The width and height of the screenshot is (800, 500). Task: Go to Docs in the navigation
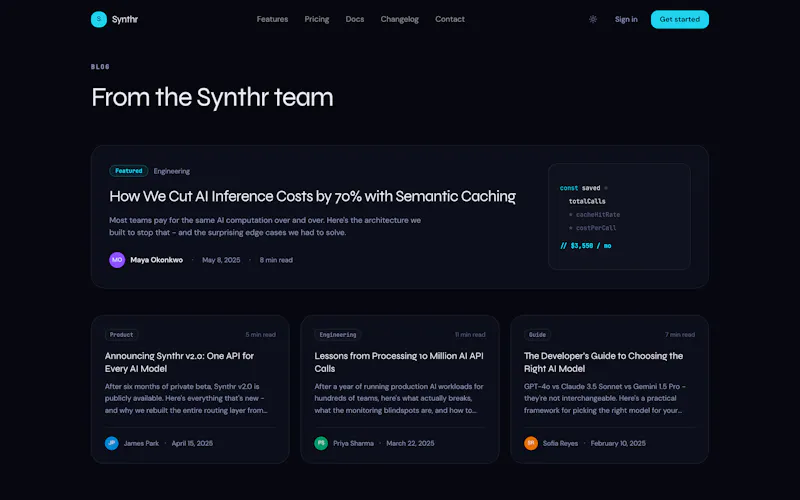point(355,19)
